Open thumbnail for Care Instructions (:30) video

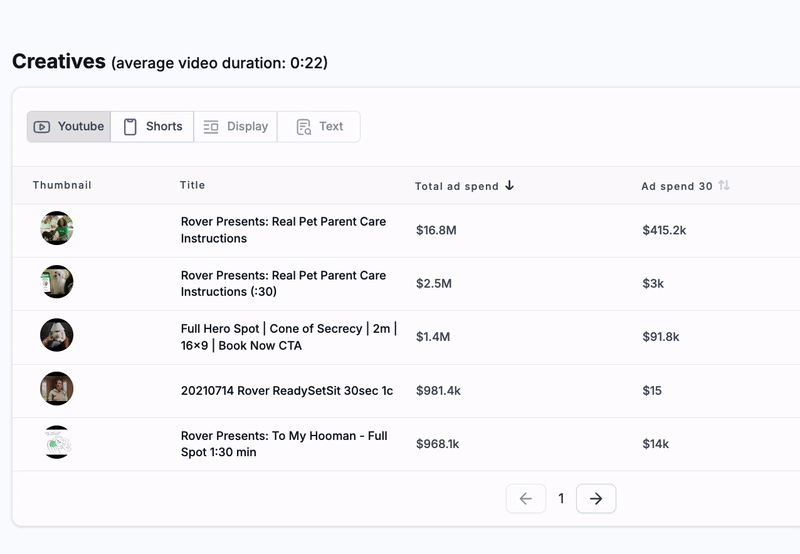57,282
